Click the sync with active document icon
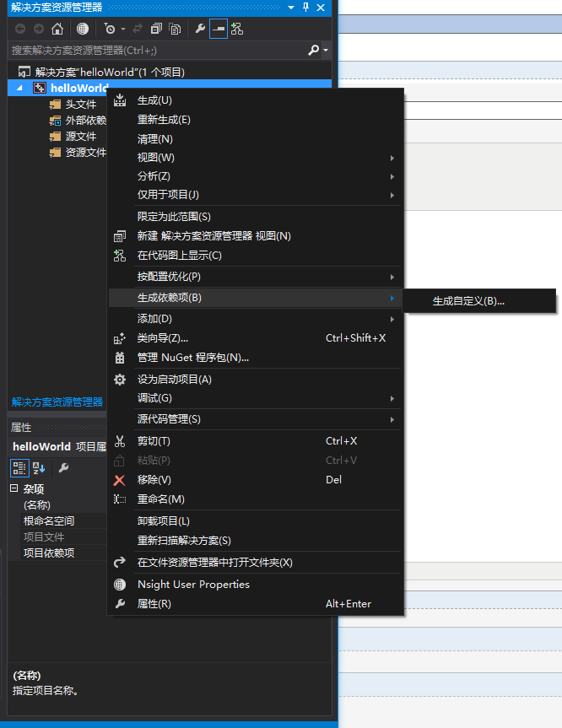Screen dimensions: 562x728 [x=137, y=29]
